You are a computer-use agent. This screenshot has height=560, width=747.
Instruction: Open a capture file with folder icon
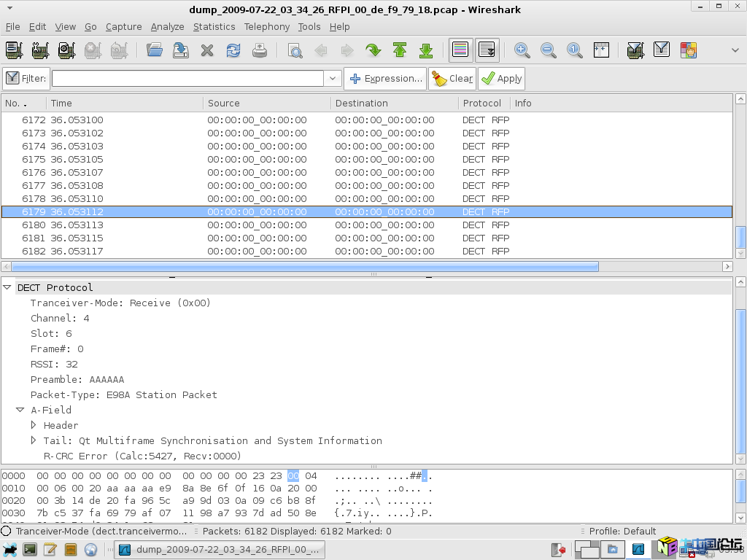pos(154,50)
